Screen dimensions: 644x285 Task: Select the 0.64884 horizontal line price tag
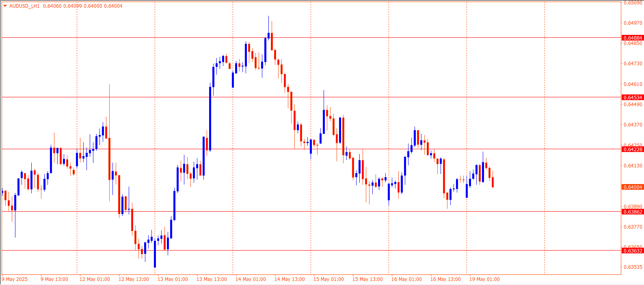[633, 38]
